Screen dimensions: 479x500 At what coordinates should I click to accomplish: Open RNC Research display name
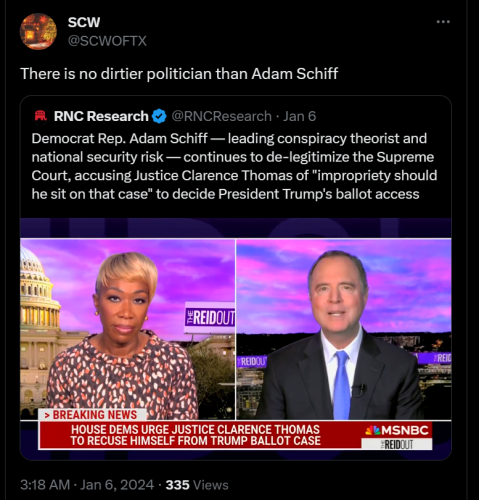pyautogui.click(x=101, y=116)
